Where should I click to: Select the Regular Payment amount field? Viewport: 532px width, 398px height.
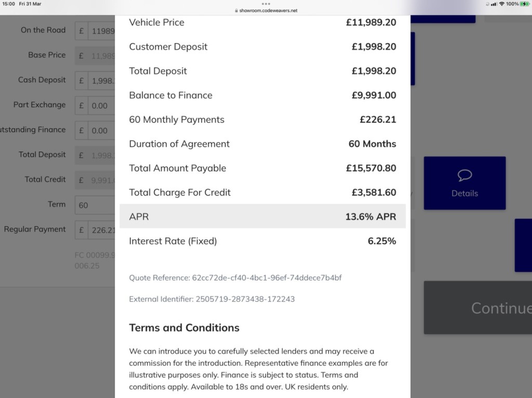tap(102, 230)
